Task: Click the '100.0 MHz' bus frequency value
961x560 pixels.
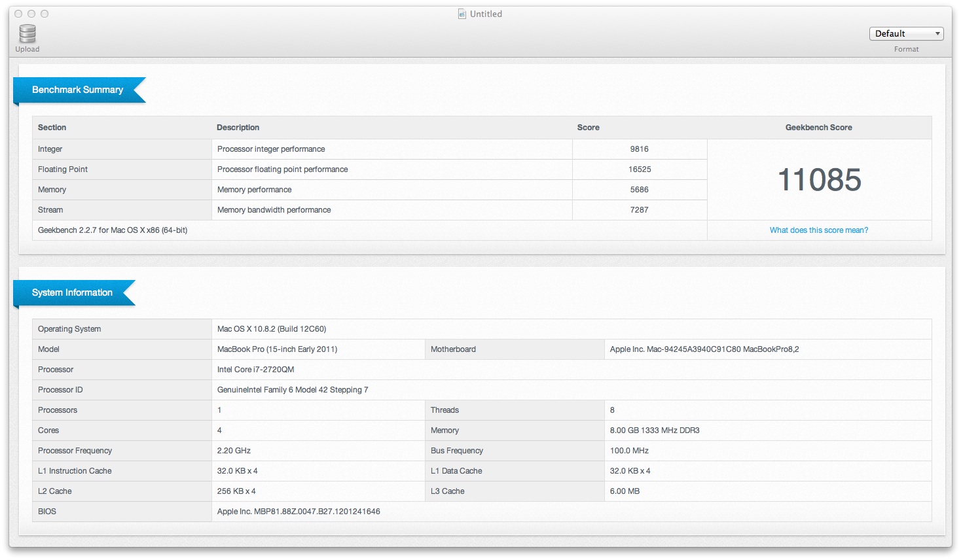Action: click(629, 451)
